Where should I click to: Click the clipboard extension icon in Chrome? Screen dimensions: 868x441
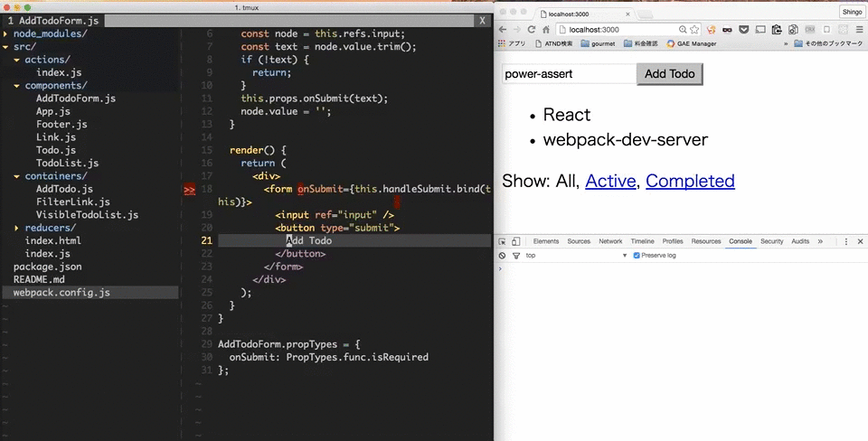777,30
